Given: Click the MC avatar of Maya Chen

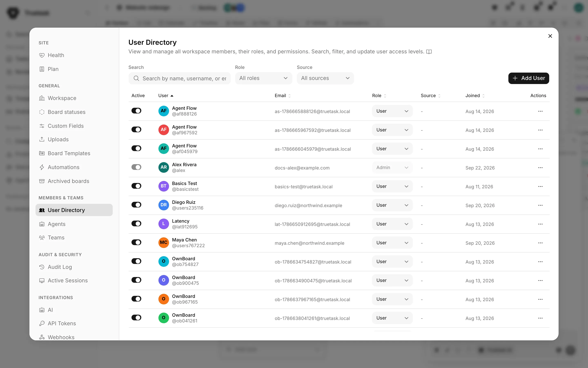Looking at the screenshot, I should 164,242.
